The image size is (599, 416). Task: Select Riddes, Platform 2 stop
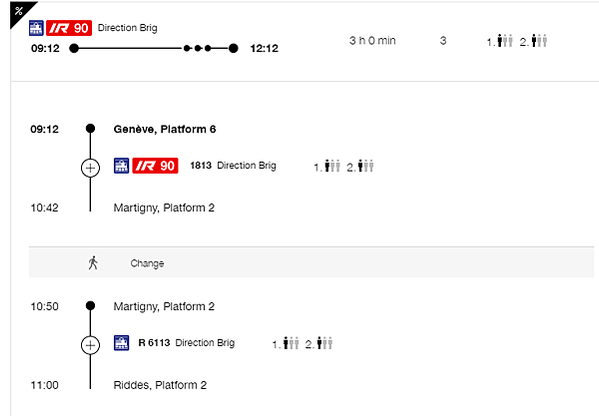160,385
